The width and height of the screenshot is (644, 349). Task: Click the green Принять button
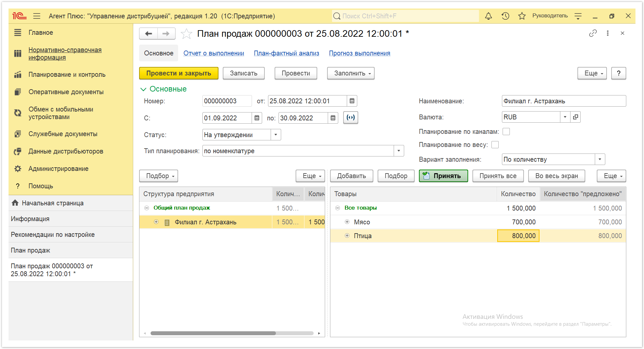click(x=443, y=176)
